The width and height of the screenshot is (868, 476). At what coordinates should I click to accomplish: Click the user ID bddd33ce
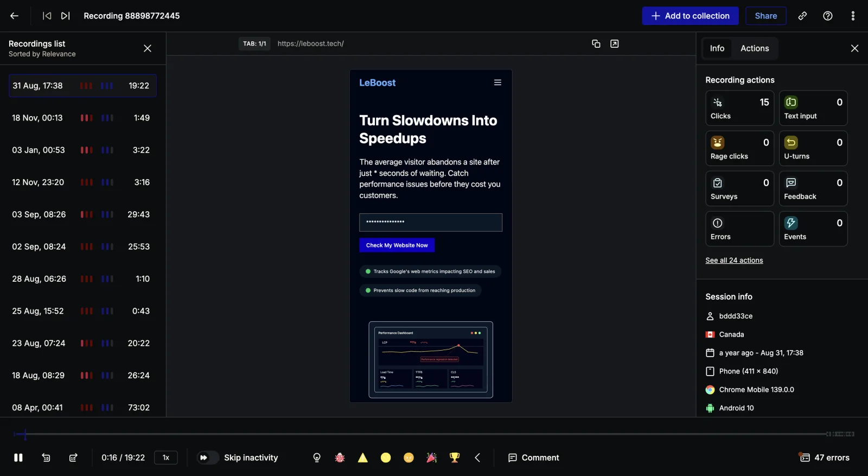(736, 316)
